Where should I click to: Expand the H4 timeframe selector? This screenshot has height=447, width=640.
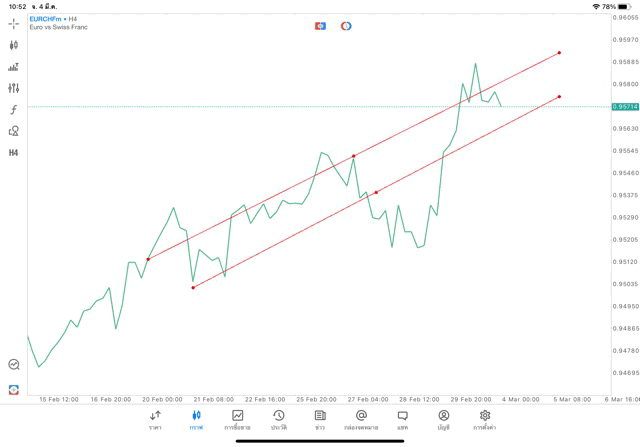click(x=14, y=153)
